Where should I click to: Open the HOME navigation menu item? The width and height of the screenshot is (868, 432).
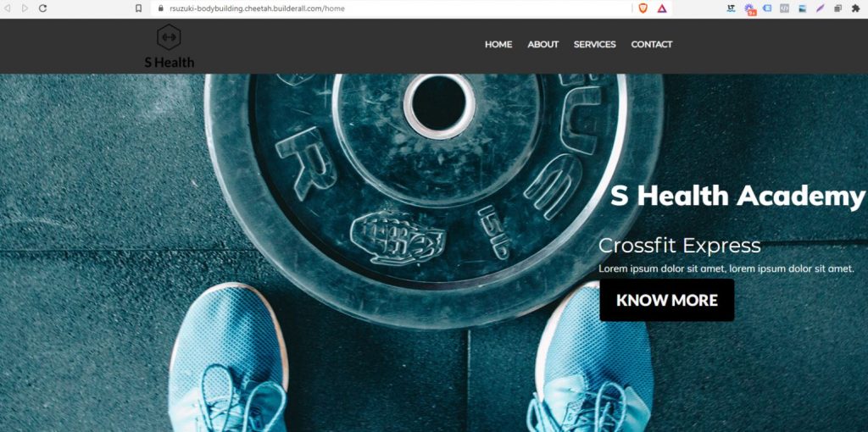pyautogui.click(x=498, y=44)
